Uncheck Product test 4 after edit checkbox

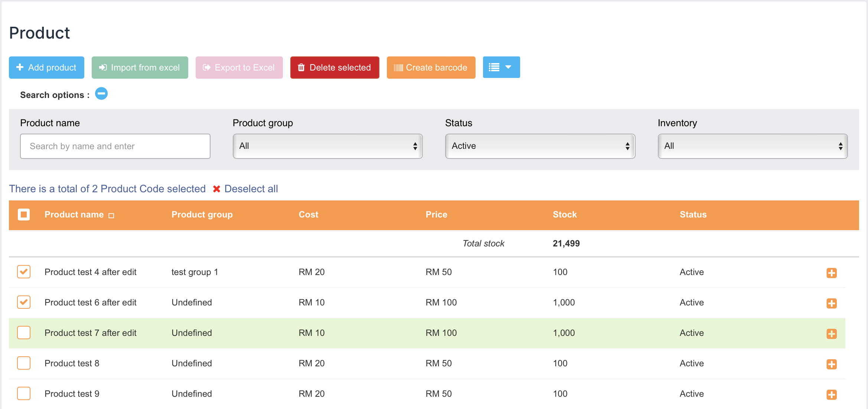[x=24, y=272]
